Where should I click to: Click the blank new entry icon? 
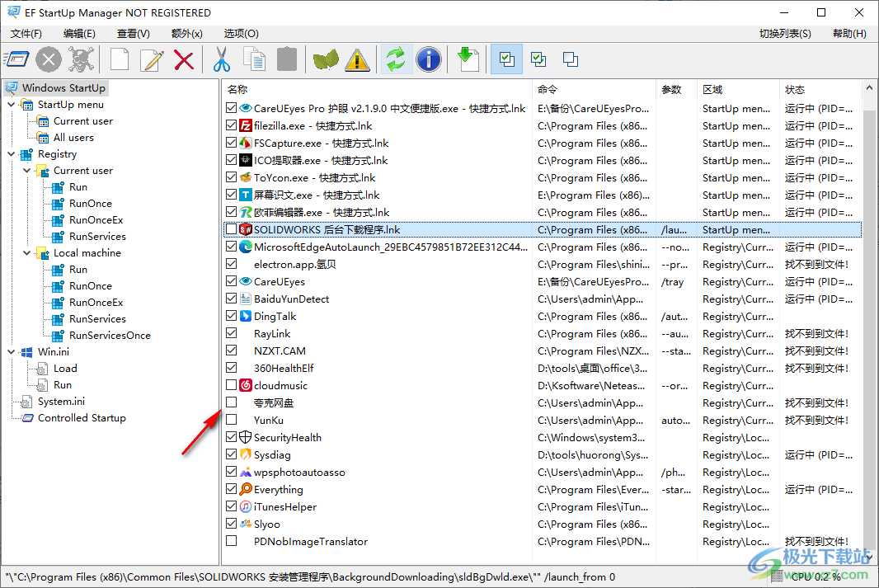120,59
